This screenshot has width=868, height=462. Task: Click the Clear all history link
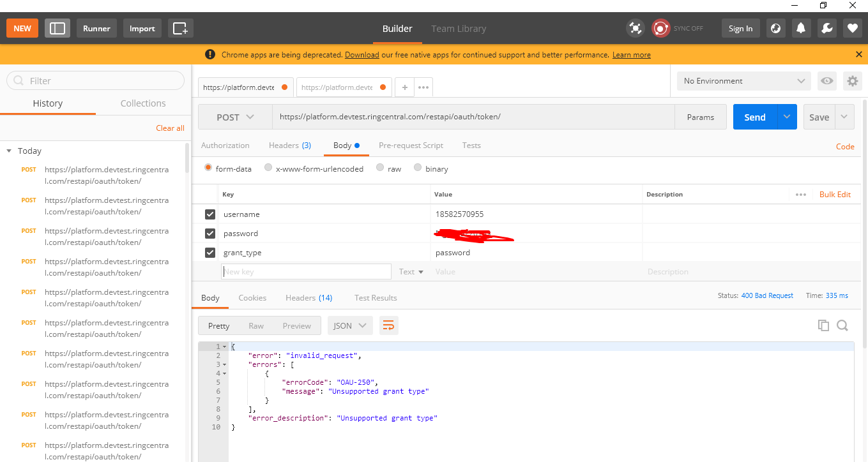pyautogui.click(x=170, y=128)
